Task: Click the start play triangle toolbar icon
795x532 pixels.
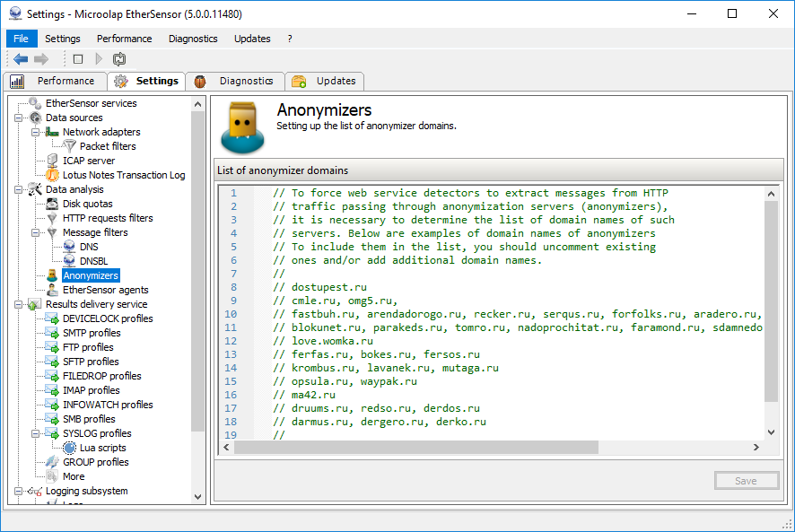Action: tap(99, 59)
